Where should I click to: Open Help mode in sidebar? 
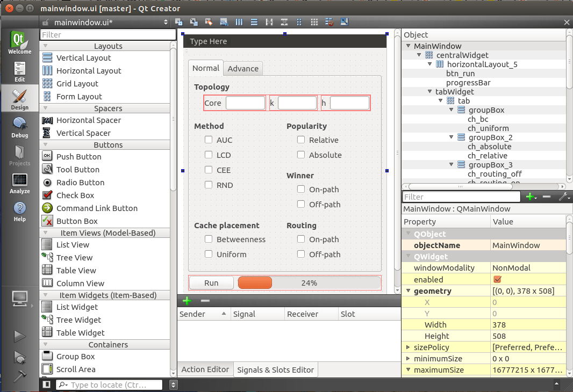coord(20,212)
